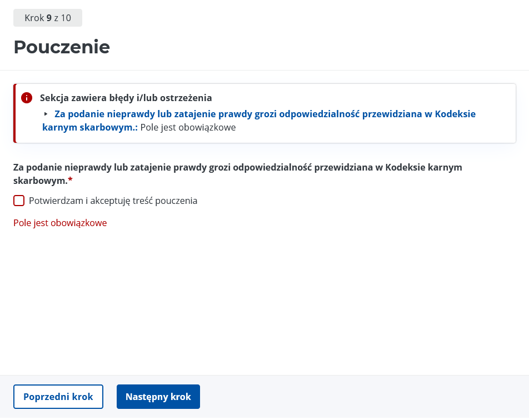Select the 'Pouczenie' page heading
Viewport: 529px width, 420px height.
62,47
